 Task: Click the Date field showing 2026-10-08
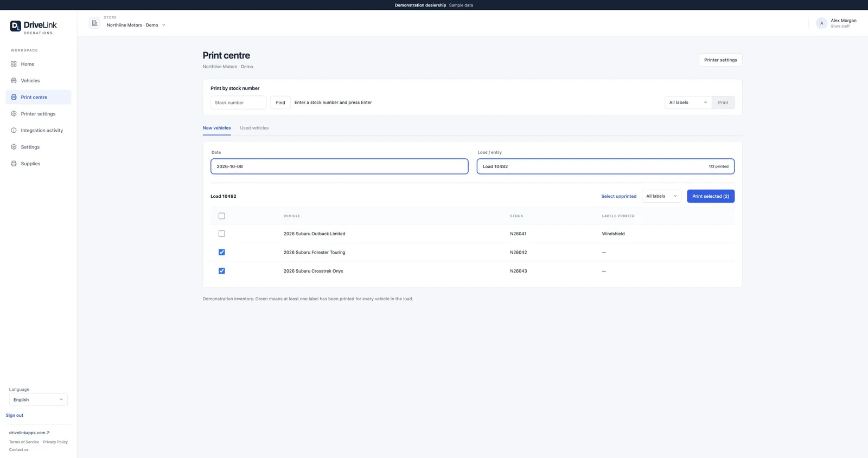coord(339,166)
